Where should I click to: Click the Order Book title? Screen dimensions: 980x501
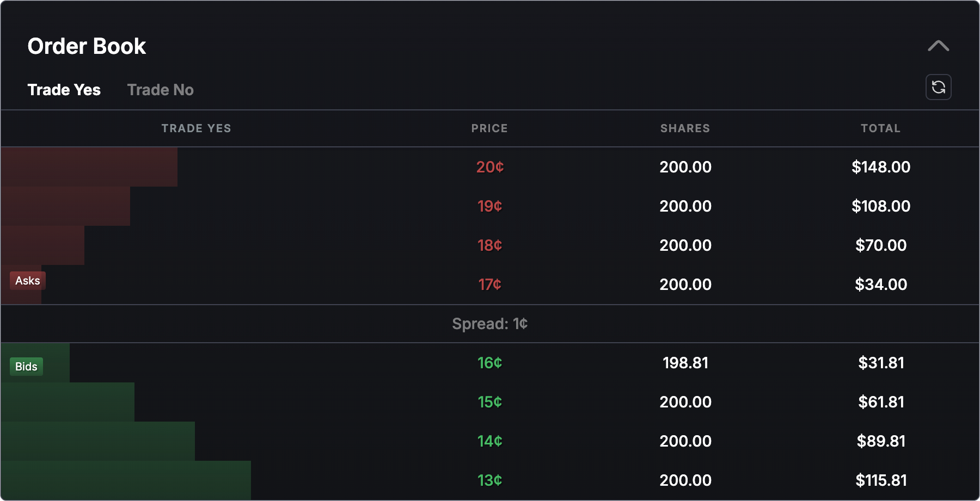(87, 46)
